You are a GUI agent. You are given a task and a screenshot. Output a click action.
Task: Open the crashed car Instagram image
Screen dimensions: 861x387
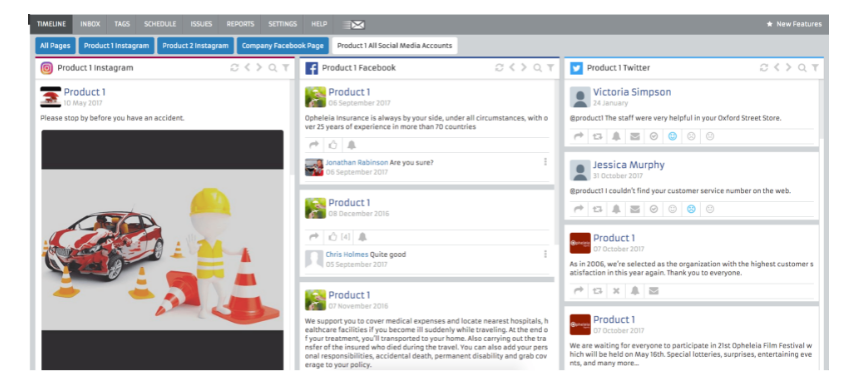163,250
